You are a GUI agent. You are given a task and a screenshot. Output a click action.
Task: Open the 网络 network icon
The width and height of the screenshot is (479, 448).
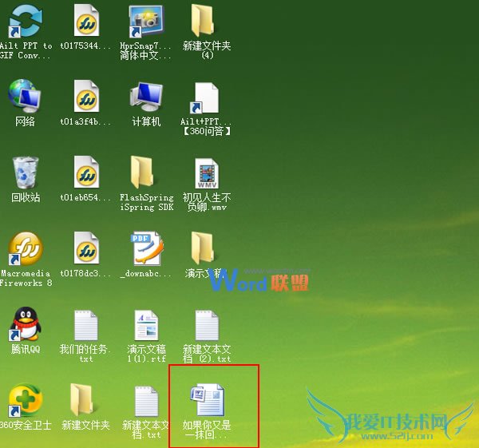25,97
